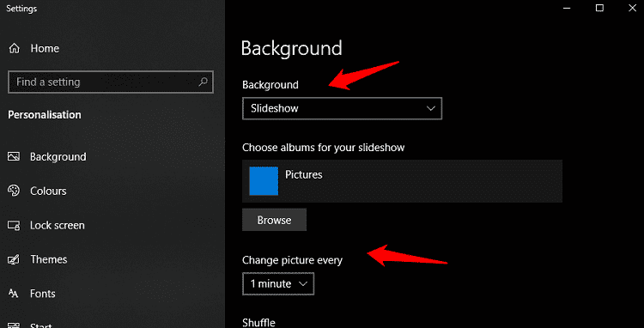Click the Start icon in sidebar
This screenshot has height=328, width=644.
(x=14, y=325)
